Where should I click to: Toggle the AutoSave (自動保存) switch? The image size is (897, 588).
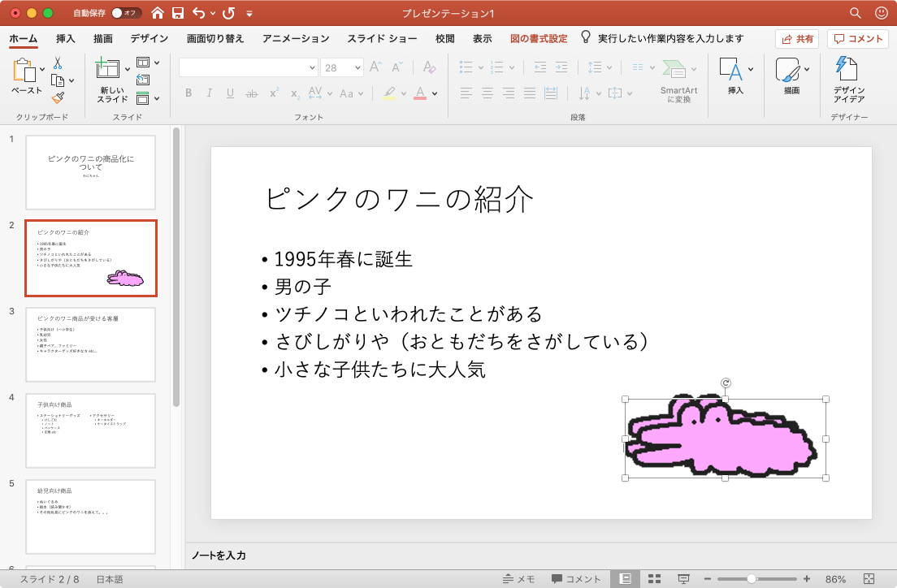click(x=126, y=13)
